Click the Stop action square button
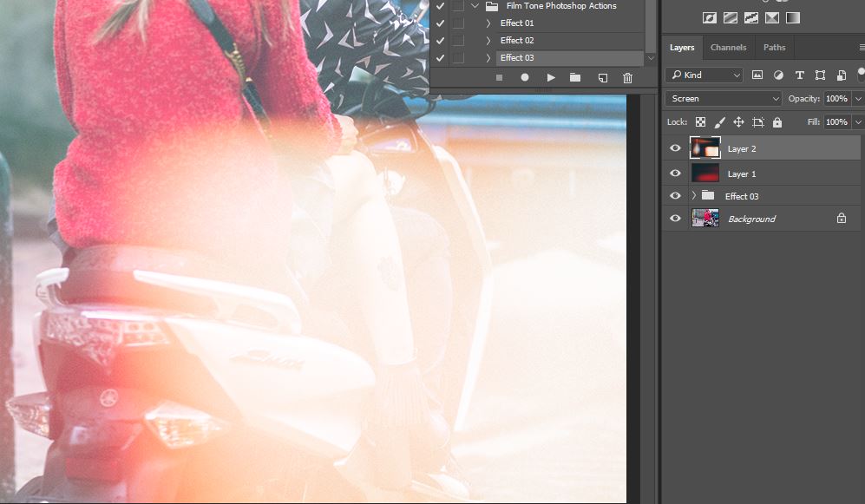The height and width of the screenshot is (504, 865). (499, 77)
